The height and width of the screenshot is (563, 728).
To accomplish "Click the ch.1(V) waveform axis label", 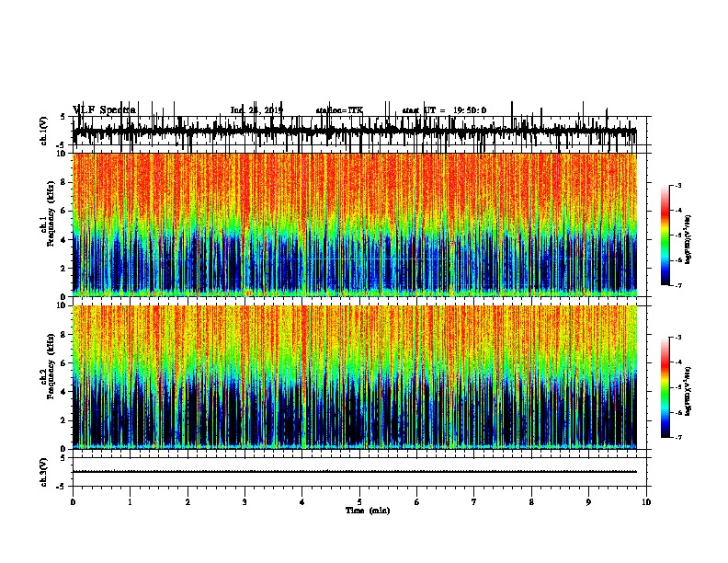I will [44, 131].
